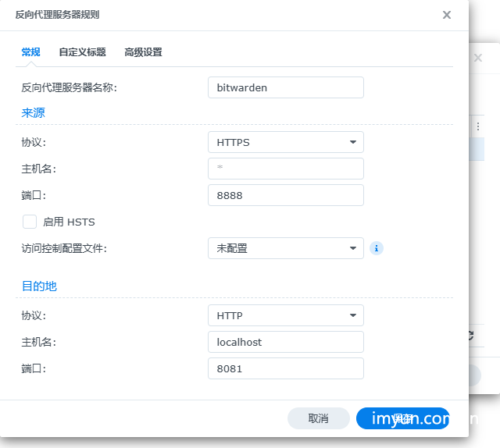This screenshot has width=500, height=448.
Task: Enable the 启用 HSTS checkbox
Action: pos(30,222)
